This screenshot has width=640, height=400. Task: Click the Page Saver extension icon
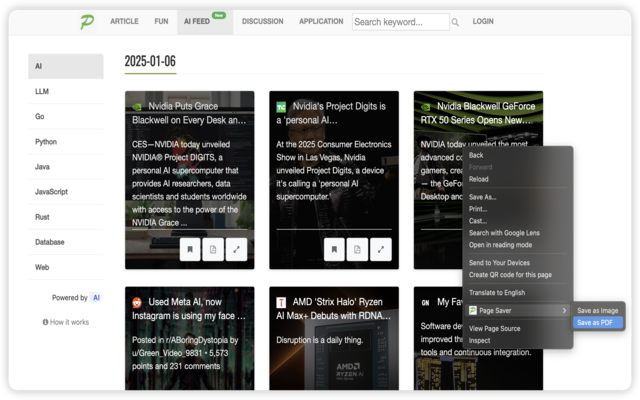pyautogui.click(x=473, y=311)
